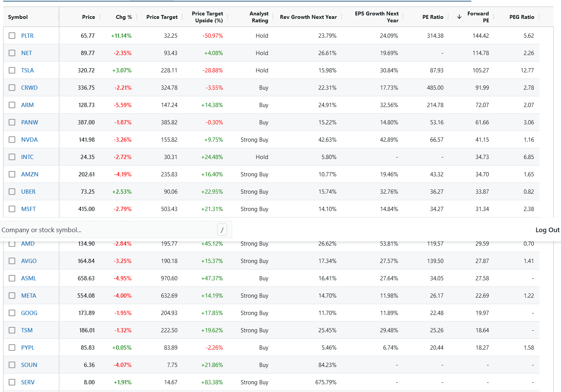
Task: Sort table by Symbol column header
Action: point(18,17)
